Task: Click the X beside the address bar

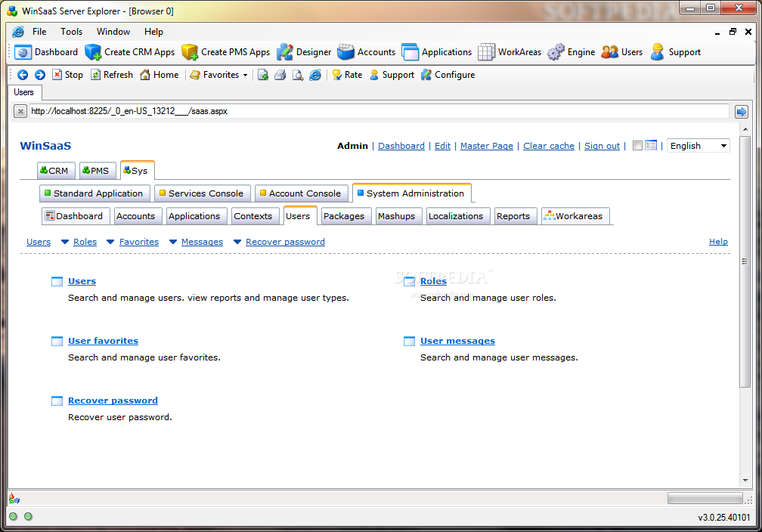Action: (x=20, y=112)
